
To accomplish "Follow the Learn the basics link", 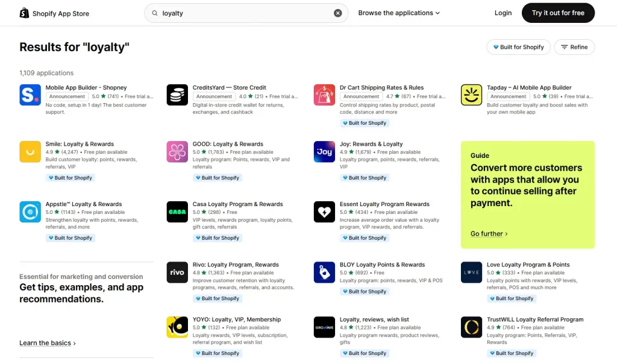I will click(47, 343).
